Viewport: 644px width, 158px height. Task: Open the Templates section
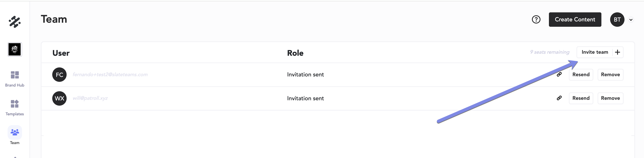15,107
